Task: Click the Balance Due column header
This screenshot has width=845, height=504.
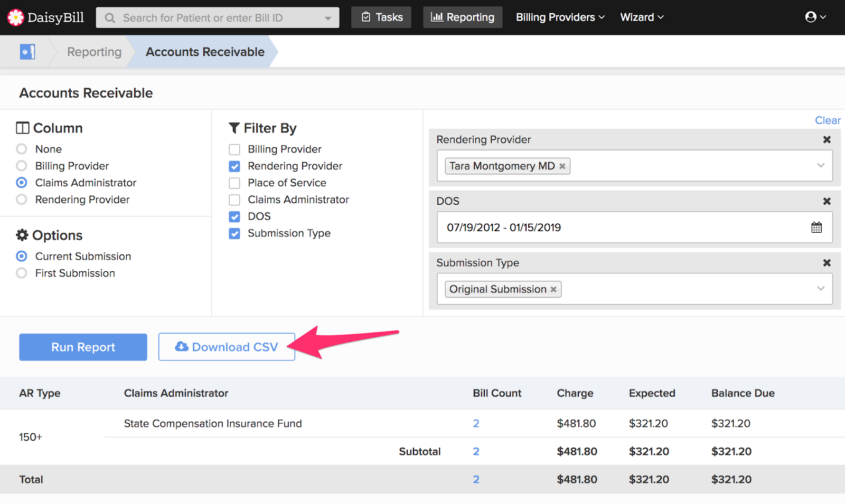Action: pyautogui.click(x=743, y=393)
